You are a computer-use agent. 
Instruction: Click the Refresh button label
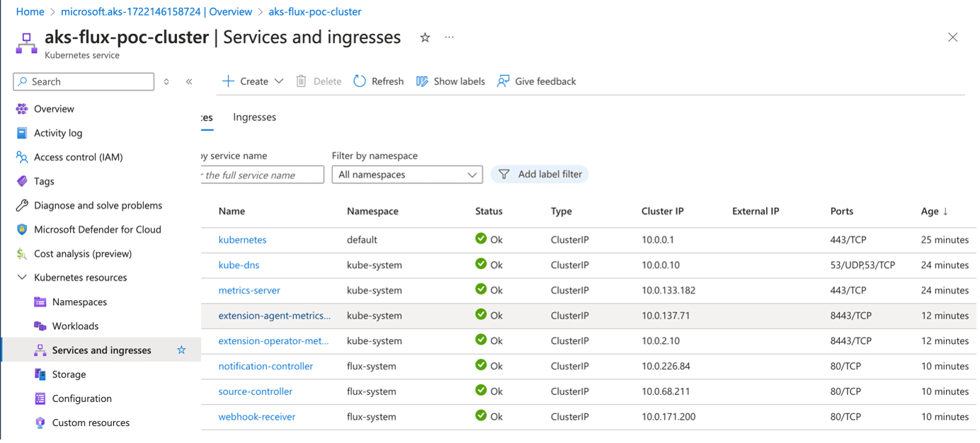[x=387, y=81]
